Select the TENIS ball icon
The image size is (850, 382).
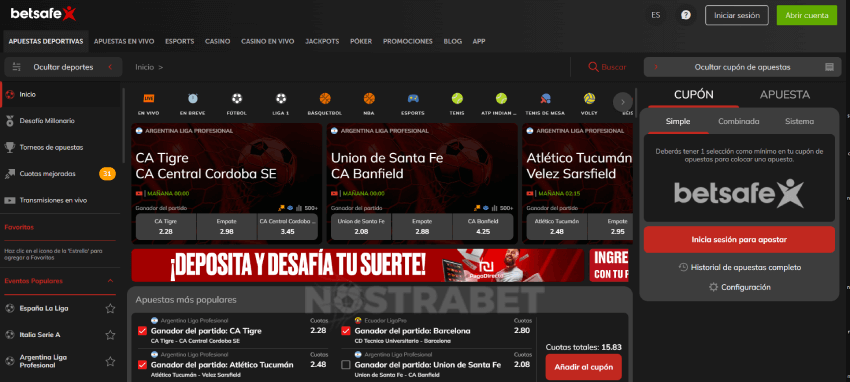click(x=457, y=99)
